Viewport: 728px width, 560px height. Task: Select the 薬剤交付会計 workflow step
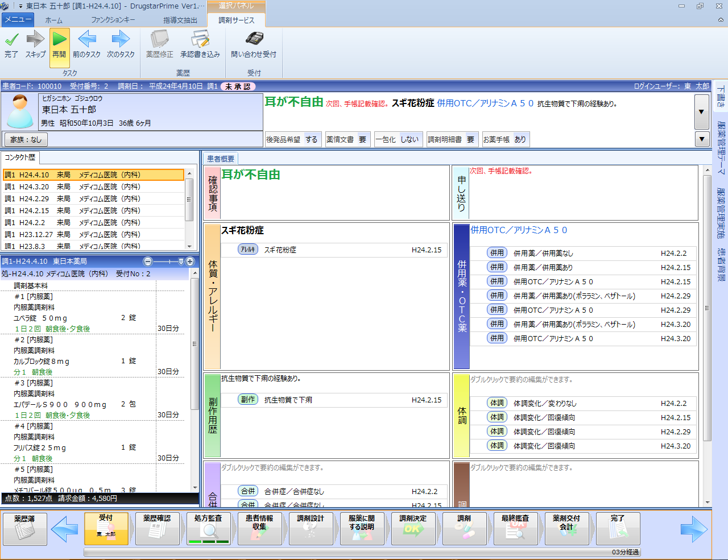(x=566, y=529)
